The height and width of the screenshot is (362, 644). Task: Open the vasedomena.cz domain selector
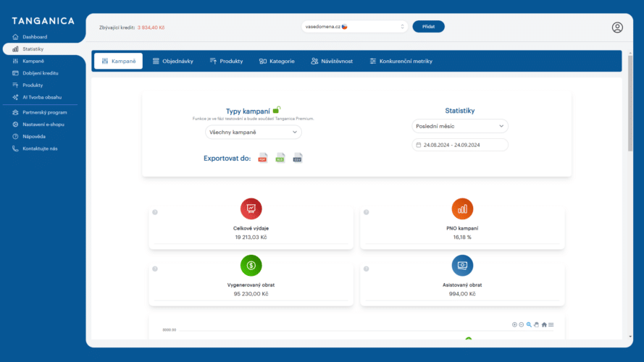pos(354,27)
